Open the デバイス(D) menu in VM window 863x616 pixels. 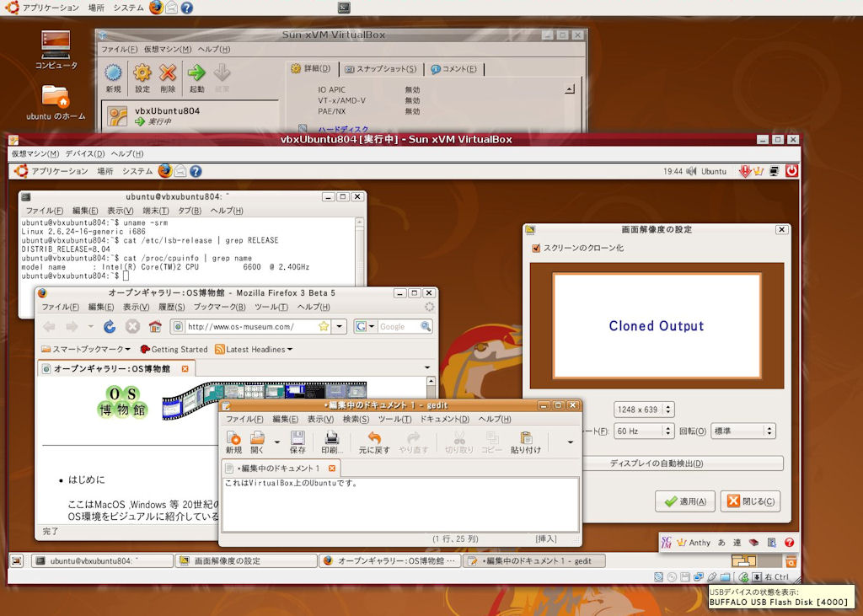coord(85,153)
